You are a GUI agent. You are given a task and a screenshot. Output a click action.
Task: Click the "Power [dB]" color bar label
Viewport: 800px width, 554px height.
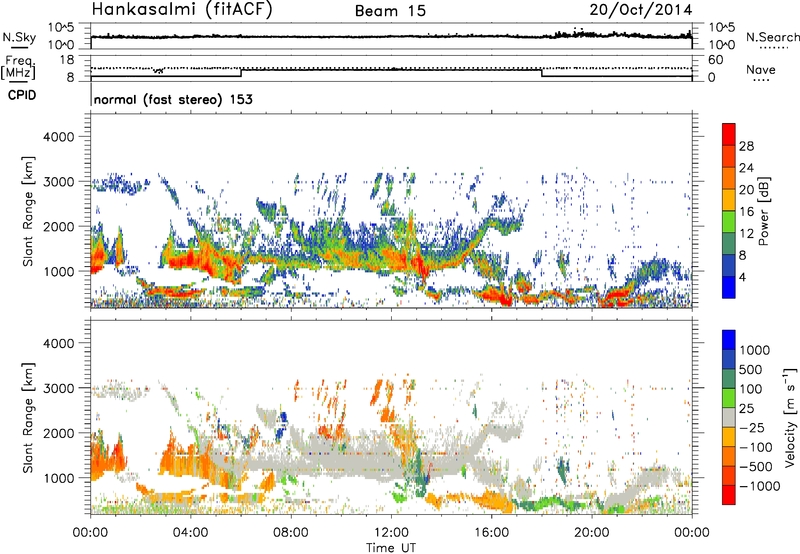(x=763, y=211)
